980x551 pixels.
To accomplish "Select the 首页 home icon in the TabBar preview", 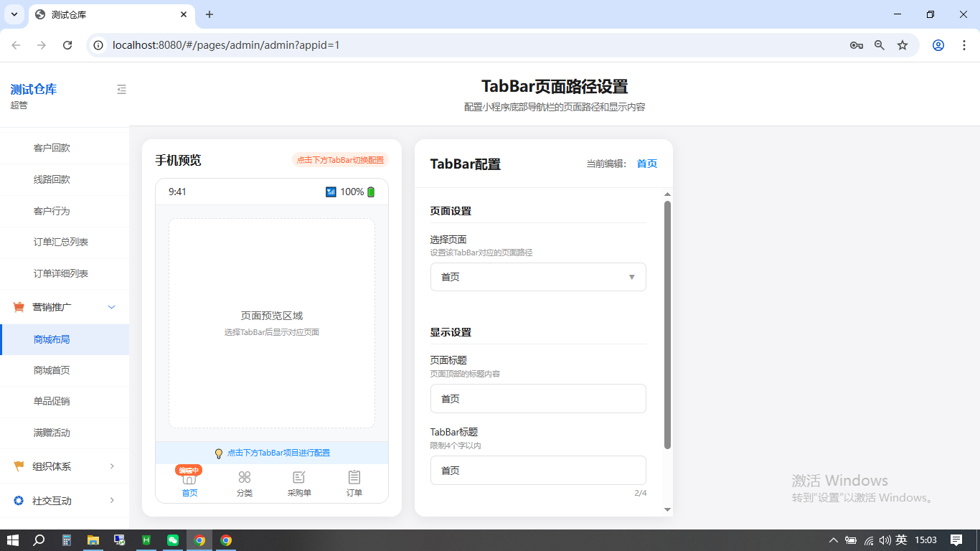I will point(189,477).
